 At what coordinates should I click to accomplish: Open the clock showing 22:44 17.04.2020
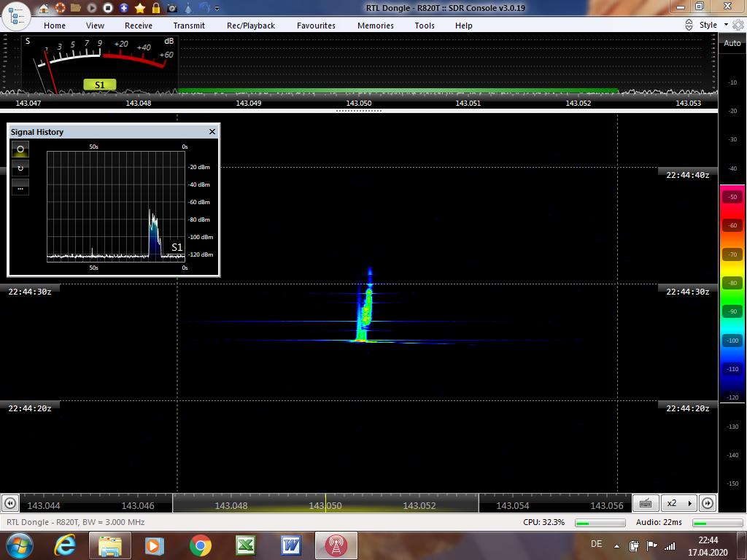point(708,546)
